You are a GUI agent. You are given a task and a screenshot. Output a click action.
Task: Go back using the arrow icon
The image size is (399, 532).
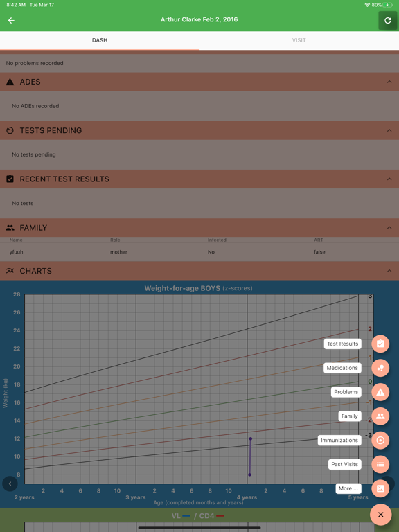point(11,20)
